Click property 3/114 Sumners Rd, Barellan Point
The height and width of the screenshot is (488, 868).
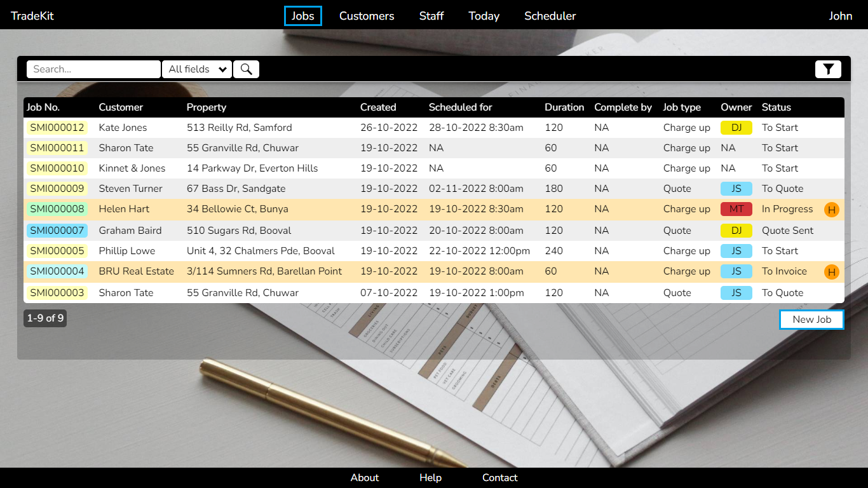pos(264,271)
